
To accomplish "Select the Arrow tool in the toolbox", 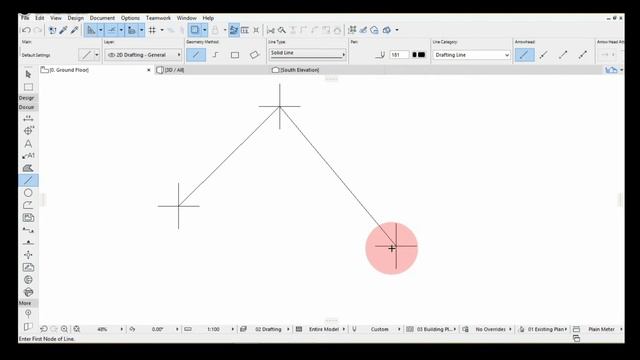I will (28, 74).
